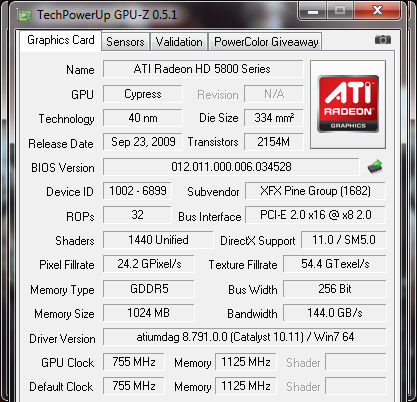The image size is (417, 402).
Task: Open the Validation tab
Action: click(179, 42)
